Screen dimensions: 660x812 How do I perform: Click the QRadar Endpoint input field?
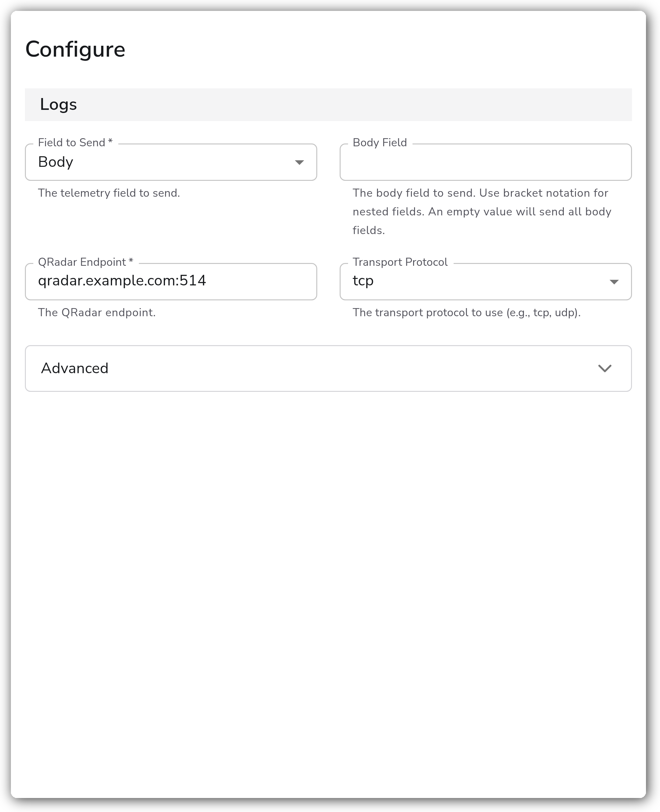[x=171, y=282]
